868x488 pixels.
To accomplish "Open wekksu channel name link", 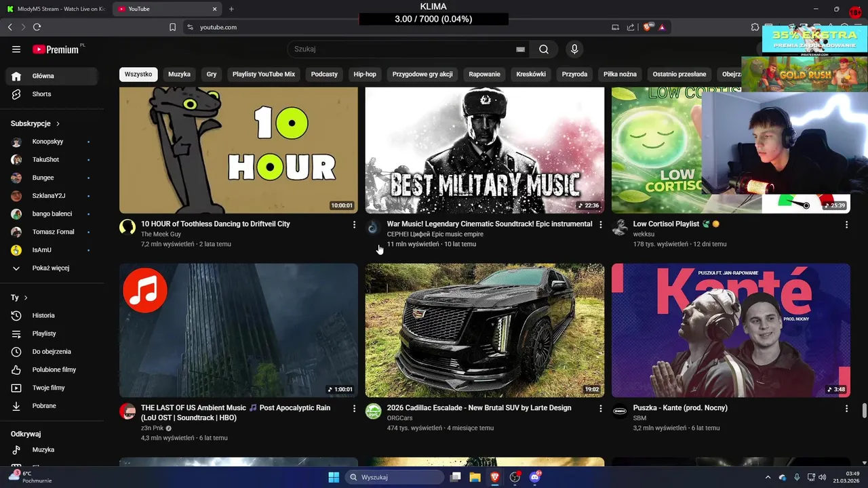I will (644, 234).
